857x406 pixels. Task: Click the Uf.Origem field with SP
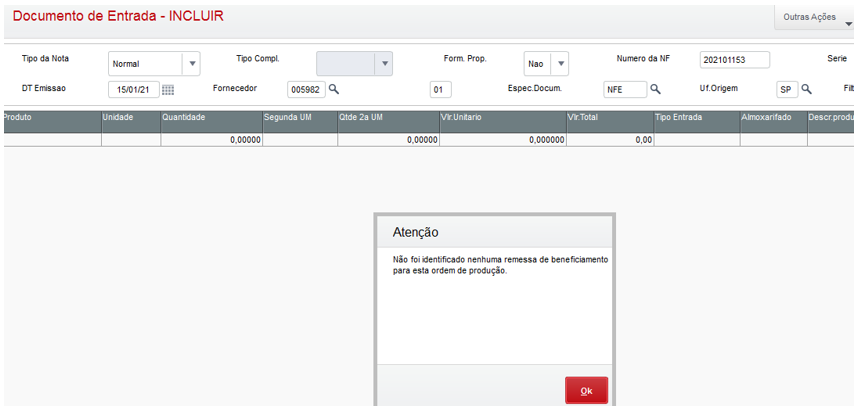click(787, 89)
